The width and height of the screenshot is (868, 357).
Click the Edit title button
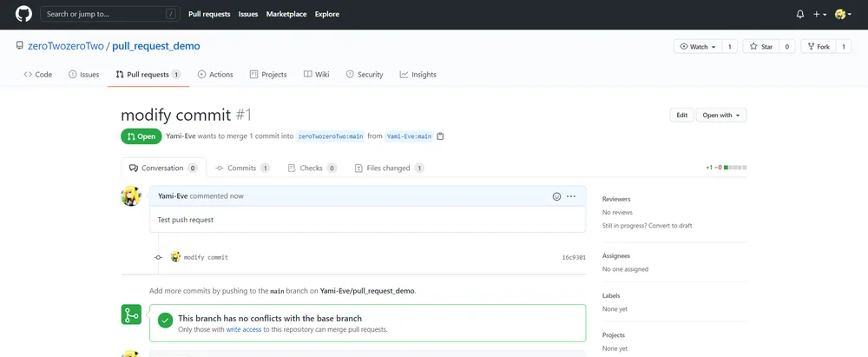pos(681,116)
